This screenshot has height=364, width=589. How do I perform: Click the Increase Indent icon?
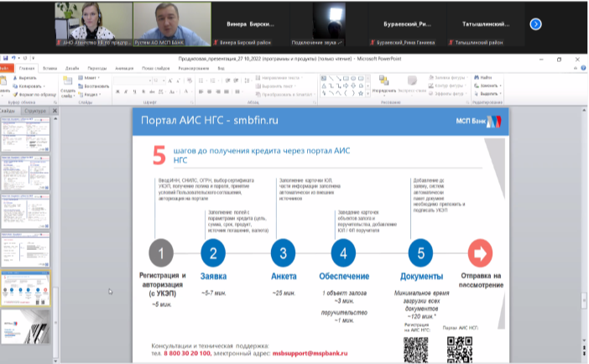pyautogui.click(x=236, y=81)
